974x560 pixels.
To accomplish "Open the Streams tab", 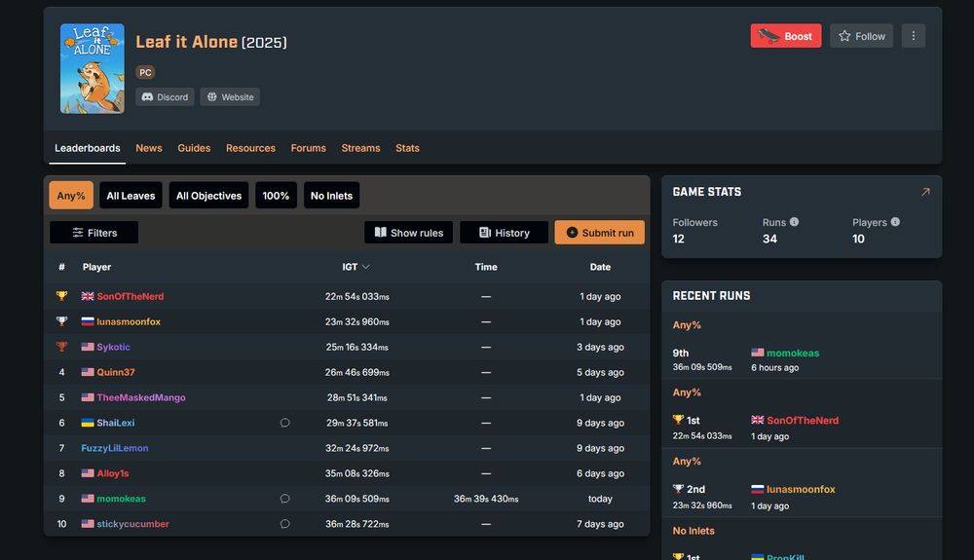I will 360,148.
